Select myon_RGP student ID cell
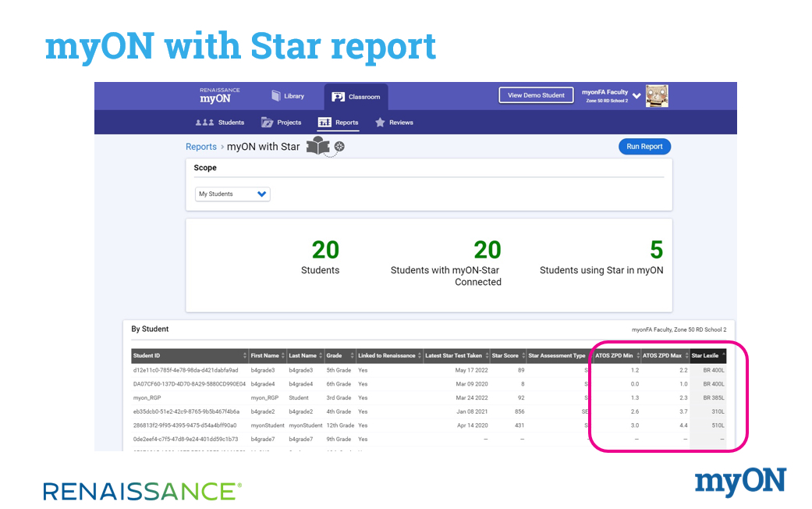The height and width of the screenshot is (509, 812). 147,398
